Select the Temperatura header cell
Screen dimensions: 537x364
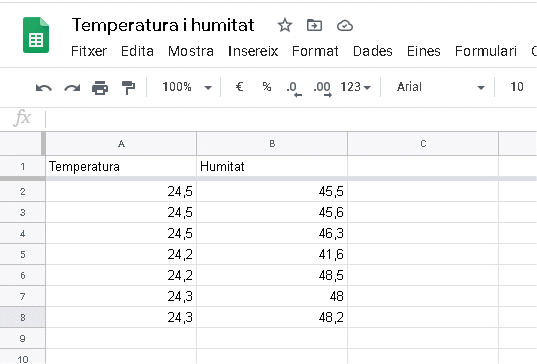tap(121, 167)
